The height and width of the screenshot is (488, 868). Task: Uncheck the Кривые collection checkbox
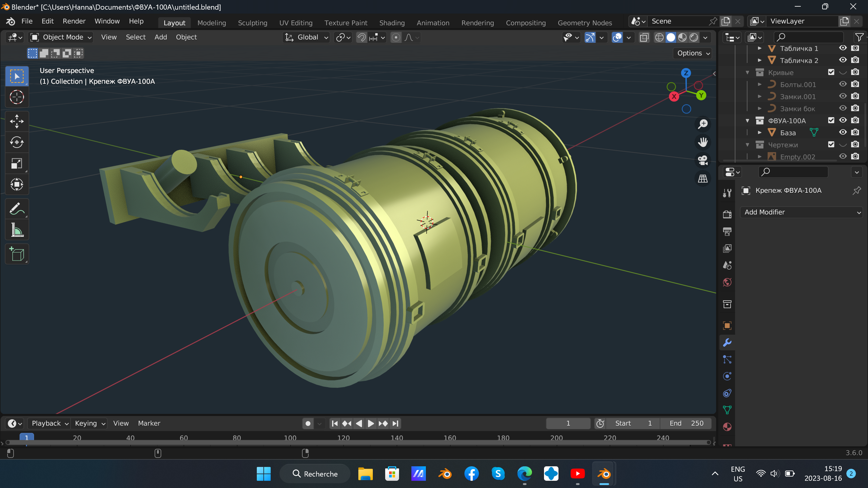pyautogui.click(x=831, y=72)
